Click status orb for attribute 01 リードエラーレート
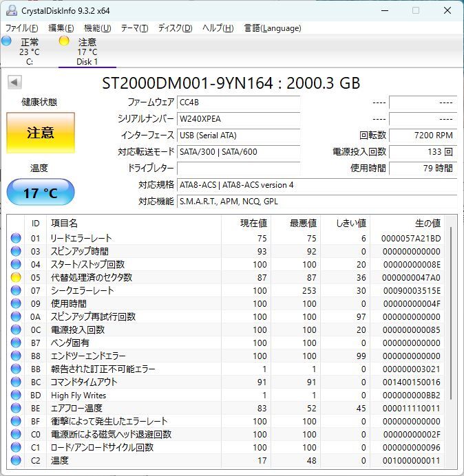The image size is (464, 476). point(16,238)
